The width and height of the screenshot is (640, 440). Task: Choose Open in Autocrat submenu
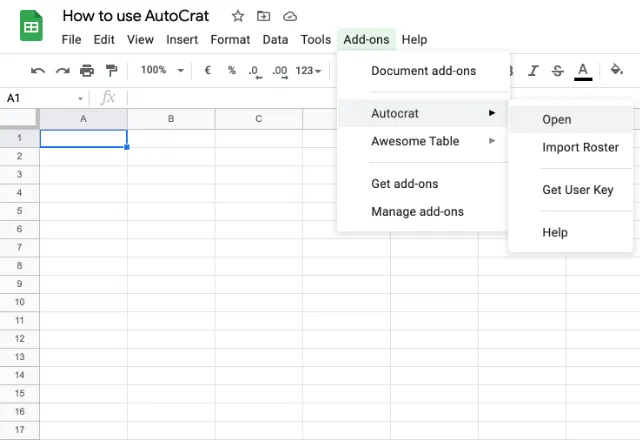click(557, 119)
